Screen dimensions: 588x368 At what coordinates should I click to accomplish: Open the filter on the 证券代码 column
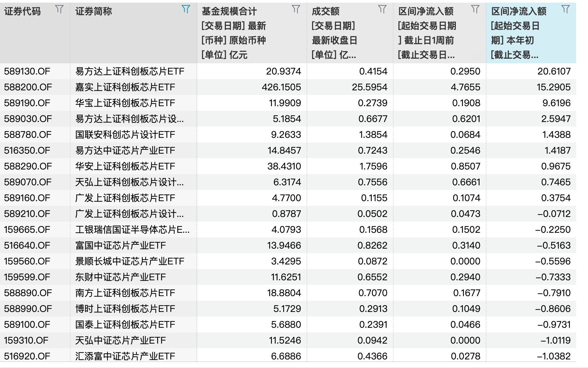tap(60, 10)
